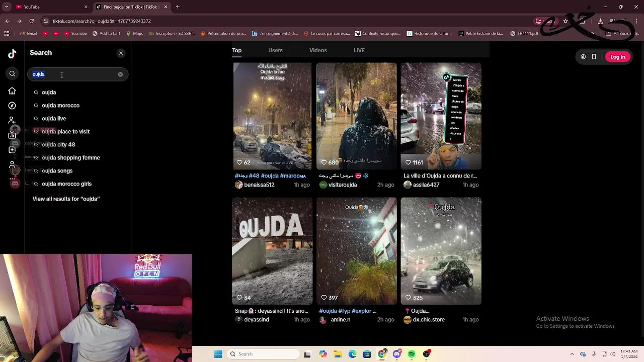The height and width of the screenshot is (362, 644).
Task: Click the oujda search input field
Action: 78,74
